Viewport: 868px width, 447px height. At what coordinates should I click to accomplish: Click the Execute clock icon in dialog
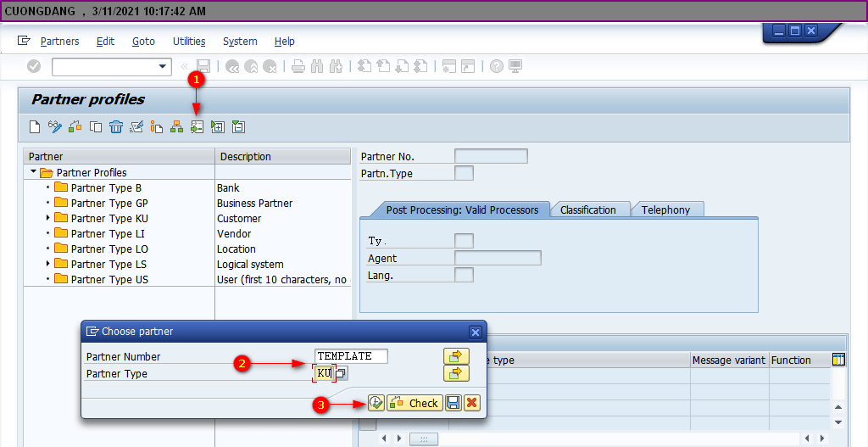[x=376, y=403]
